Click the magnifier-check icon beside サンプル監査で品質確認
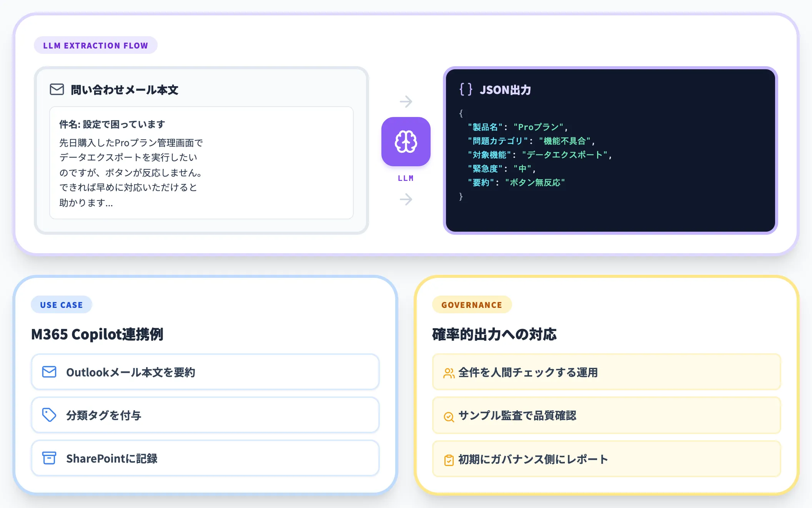The image size is (812, 508). (449, 416)
